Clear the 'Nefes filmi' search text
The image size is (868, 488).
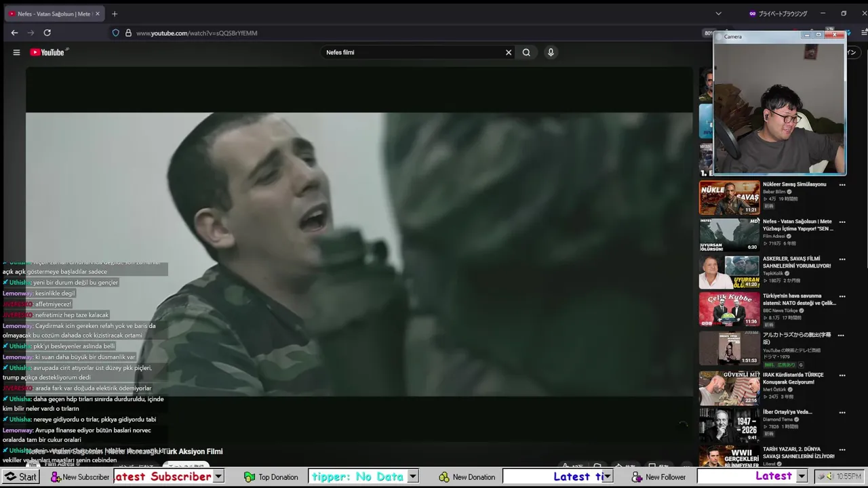(509, 52)
